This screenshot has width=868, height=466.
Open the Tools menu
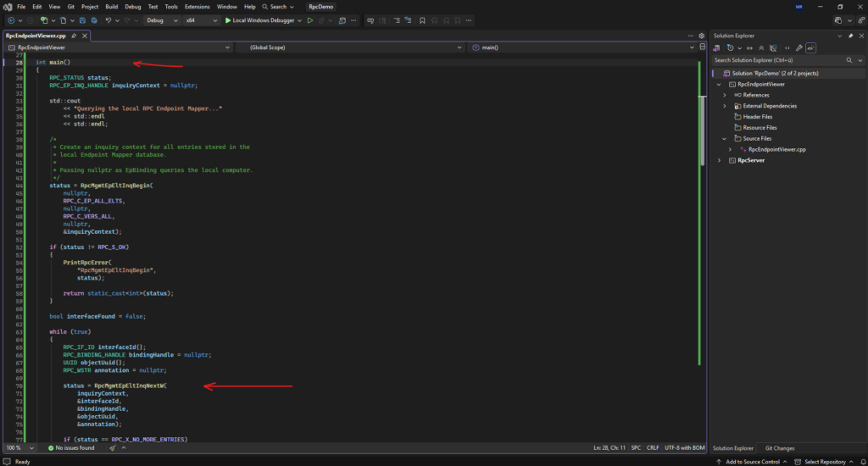pyautogui.click(x=171, y=7)
